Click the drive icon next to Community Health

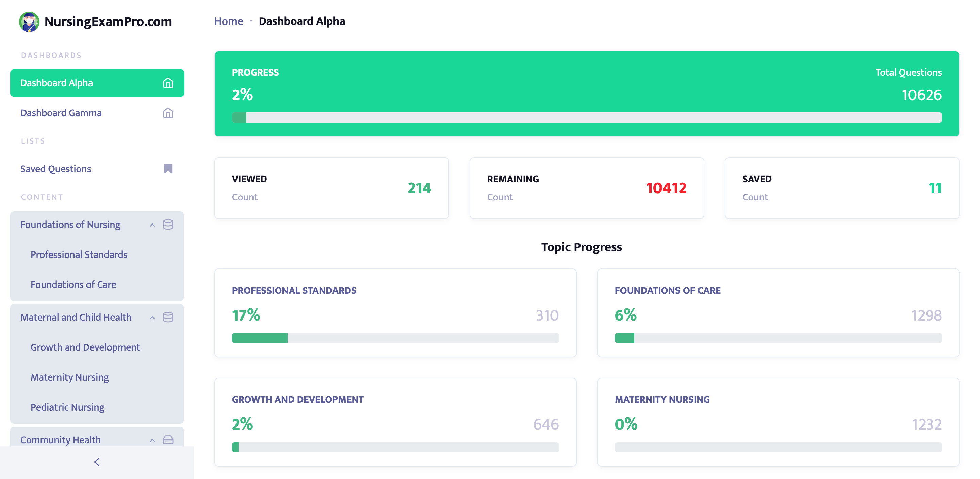point(168,440)
